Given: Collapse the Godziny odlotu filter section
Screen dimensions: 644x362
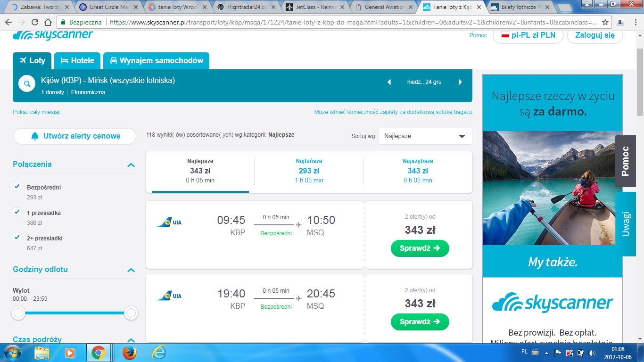Looking at the screenshot, I should pos(131,270).
